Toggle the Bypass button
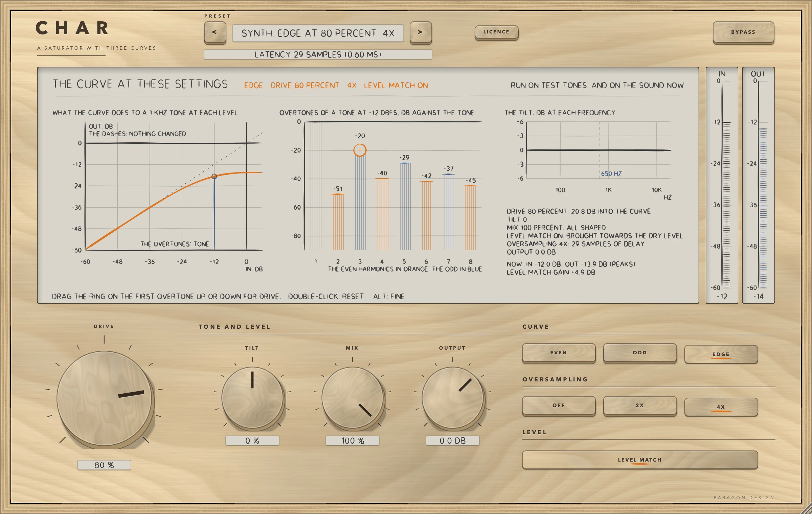 pyautogui.click(x=743, y=32)
